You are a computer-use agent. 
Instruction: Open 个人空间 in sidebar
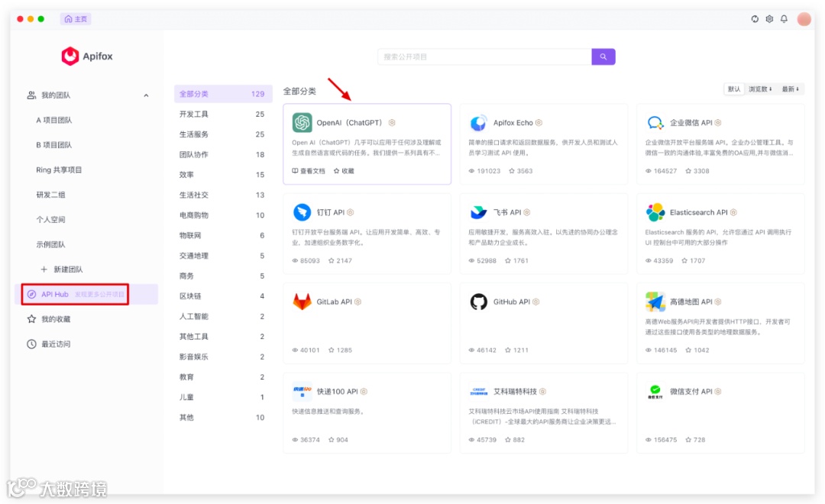pos(50,219)
